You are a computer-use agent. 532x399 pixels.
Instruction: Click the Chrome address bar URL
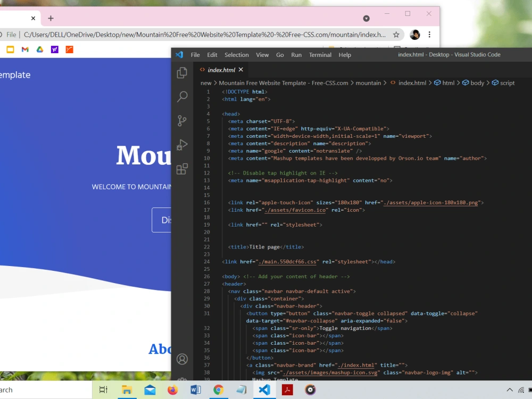pyautogui.click(x=205, y=35)
